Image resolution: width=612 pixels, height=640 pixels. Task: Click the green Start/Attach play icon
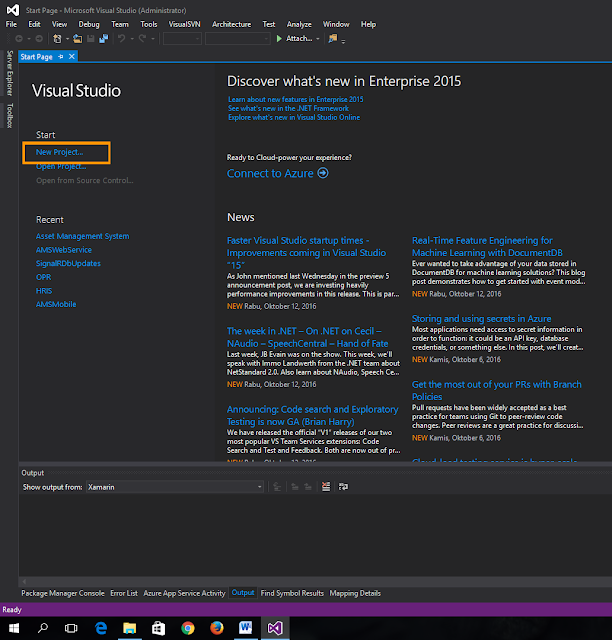(279, 39)
